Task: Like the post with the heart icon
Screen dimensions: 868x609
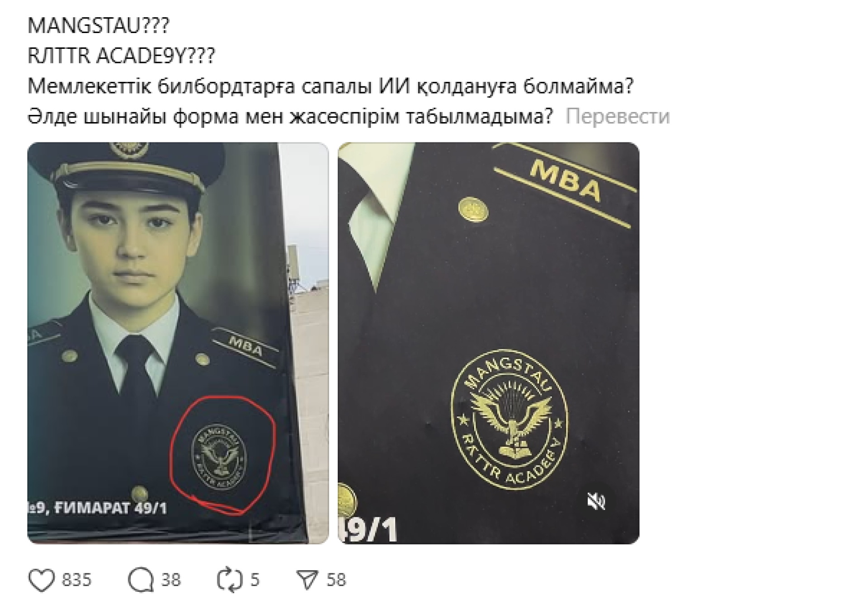Action: click(x=42, y=580)
